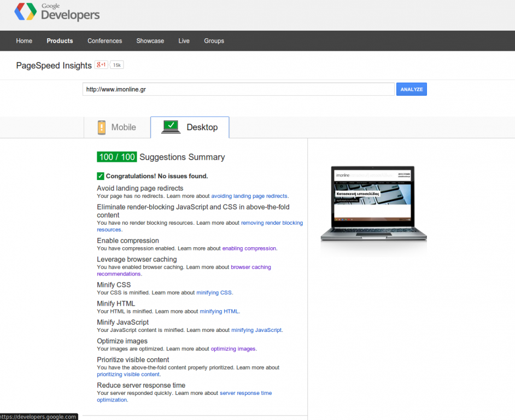The height and width of the screenshot is (420, 515).
Task: Switch to the Mobile tab
Action: [x=117, y=127]
